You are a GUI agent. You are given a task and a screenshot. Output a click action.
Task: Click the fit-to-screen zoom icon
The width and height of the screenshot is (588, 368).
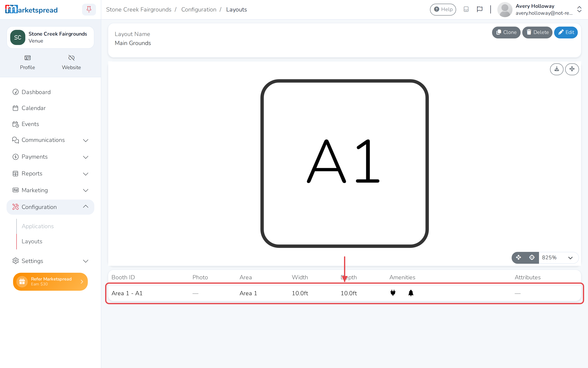click(518, 258)
